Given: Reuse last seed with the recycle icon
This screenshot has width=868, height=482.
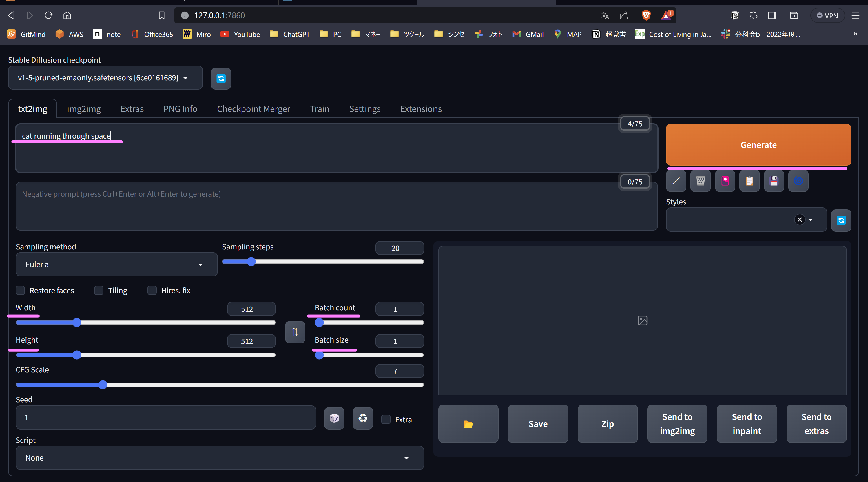Looking at the screenshot, I should [x=362, y=418].
